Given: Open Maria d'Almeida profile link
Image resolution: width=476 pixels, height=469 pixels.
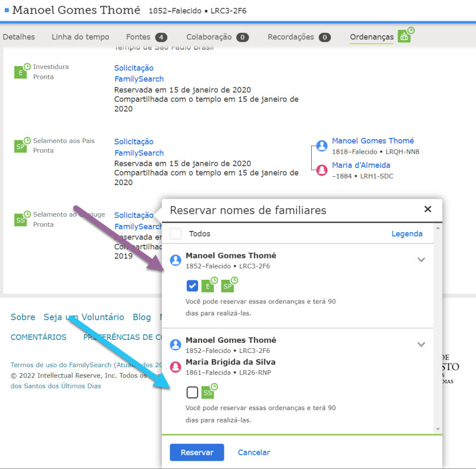Looking at the screenshot, I should 361,165.
